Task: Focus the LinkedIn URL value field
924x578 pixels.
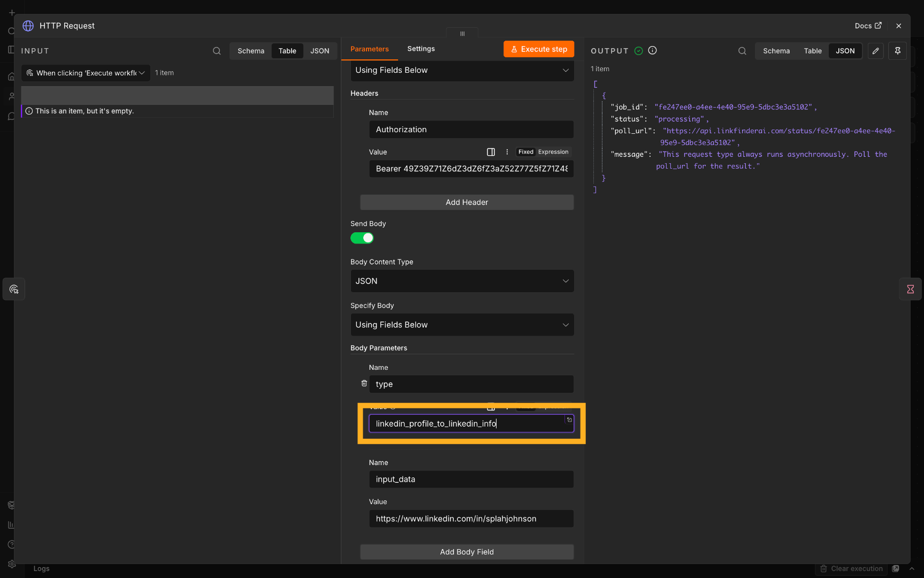Action: (x=471, y=519)
